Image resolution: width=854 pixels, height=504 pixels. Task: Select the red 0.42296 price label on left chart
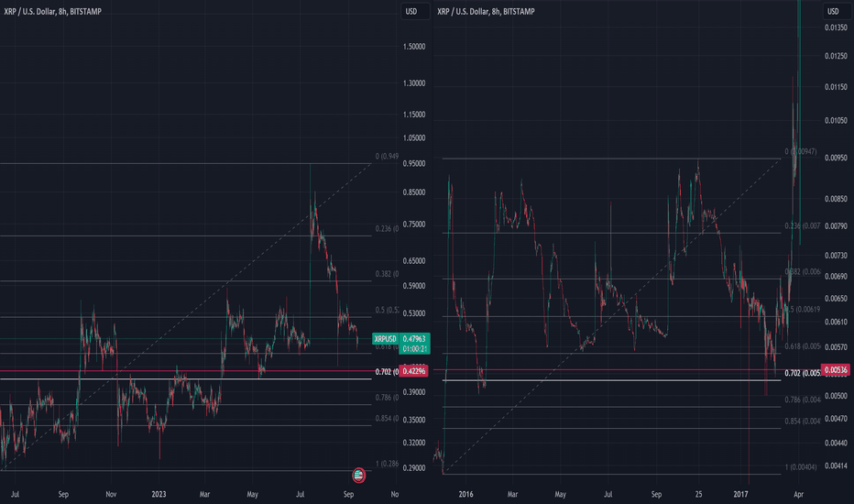point(414,372)
